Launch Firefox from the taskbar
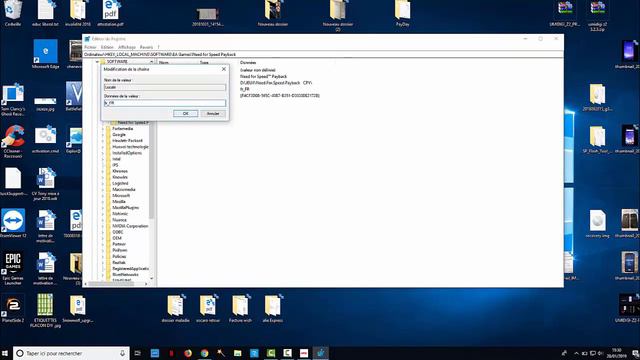The height and width of the screenshot is (360, 640). pyautogui.click(x=188, y=353)
